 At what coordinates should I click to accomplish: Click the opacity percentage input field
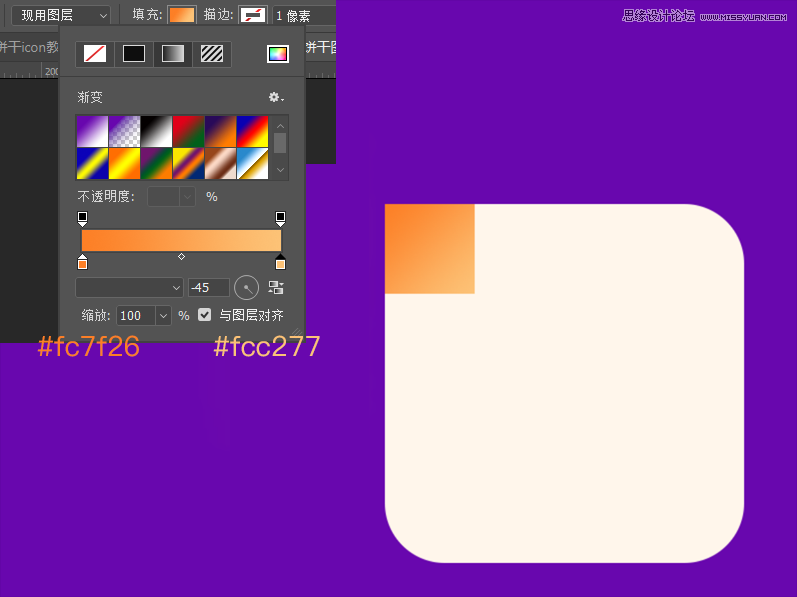click(x=164, y=197)
